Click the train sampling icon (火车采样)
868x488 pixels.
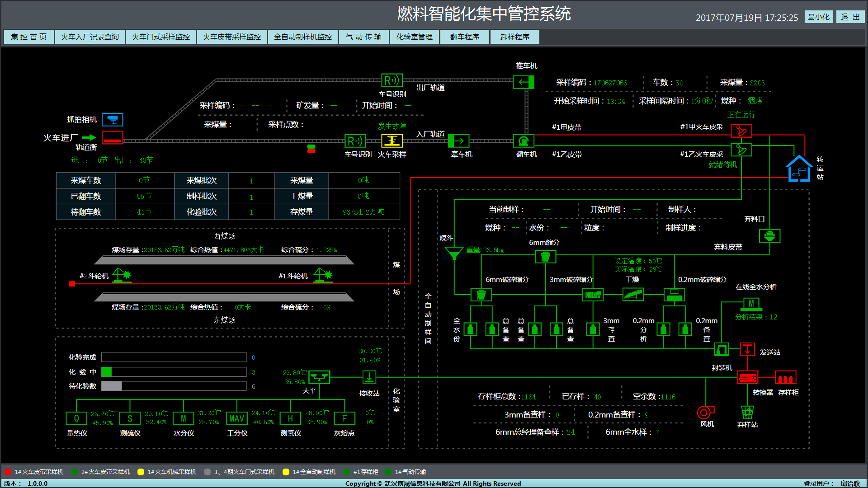(392, 141)
